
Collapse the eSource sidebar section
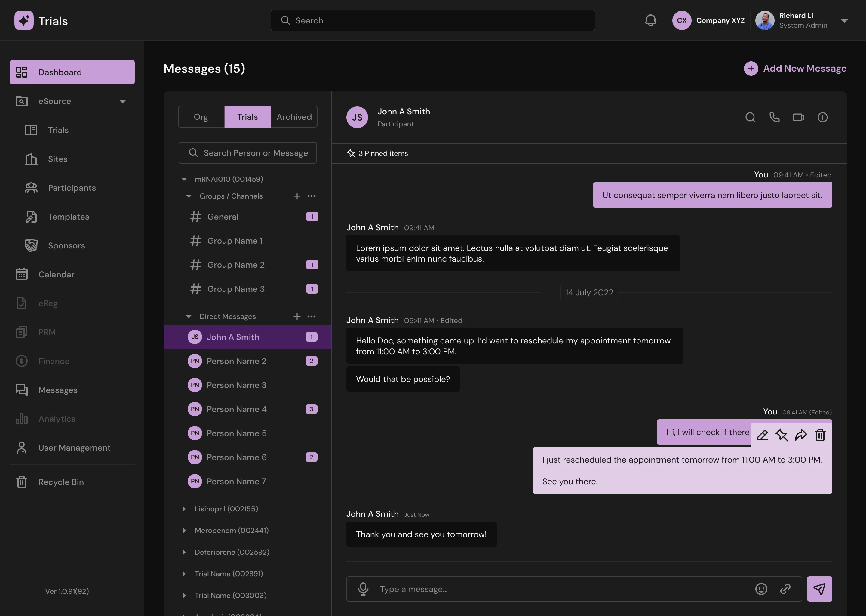point(122,101)
